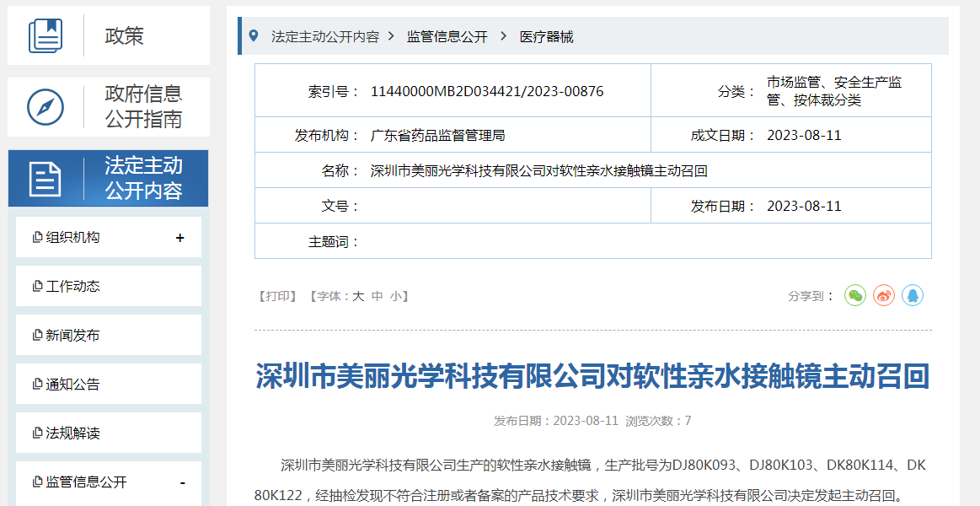Click the 成文日期 value 2023-08-11

805,135
